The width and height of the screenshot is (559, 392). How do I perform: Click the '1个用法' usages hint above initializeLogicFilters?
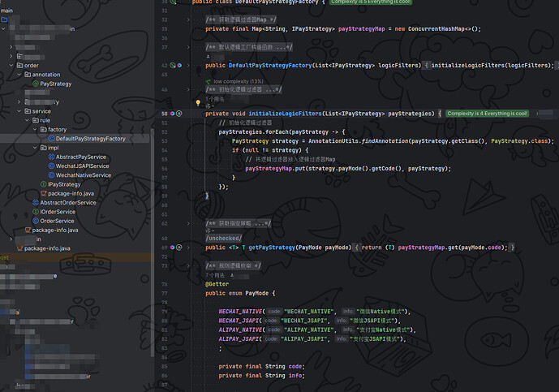[x=215, y=99]
